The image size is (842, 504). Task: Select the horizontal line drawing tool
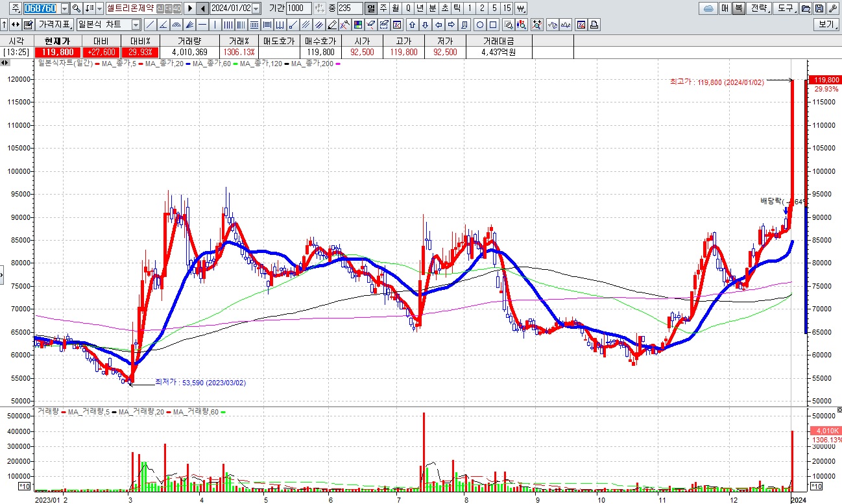202,25
